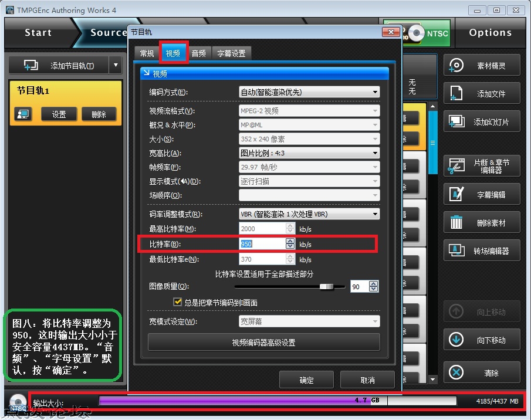Click the 清除 X icon

click(x=456, y=372)
